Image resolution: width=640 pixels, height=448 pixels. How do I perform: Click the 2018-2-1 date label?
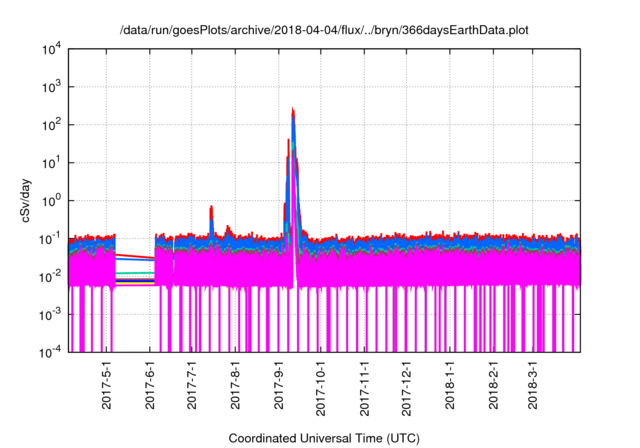click(x=493, y=384)
